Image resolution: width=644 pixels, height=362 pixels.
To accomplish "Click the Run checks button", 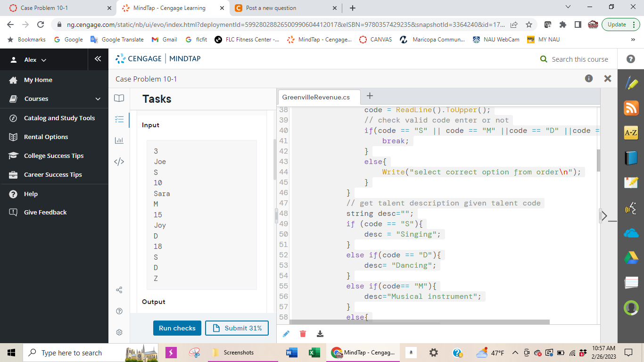I will 177,328.
